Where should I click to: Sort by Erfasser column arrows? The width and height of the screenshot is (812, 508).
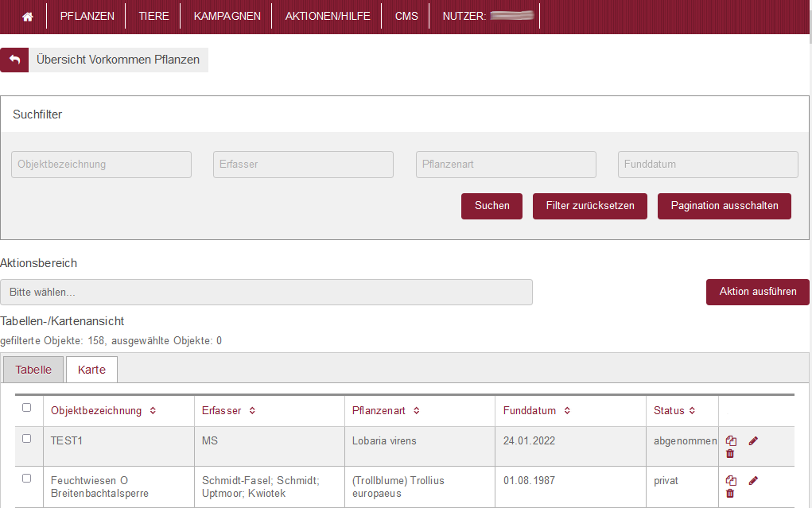(x=252, y=411)
